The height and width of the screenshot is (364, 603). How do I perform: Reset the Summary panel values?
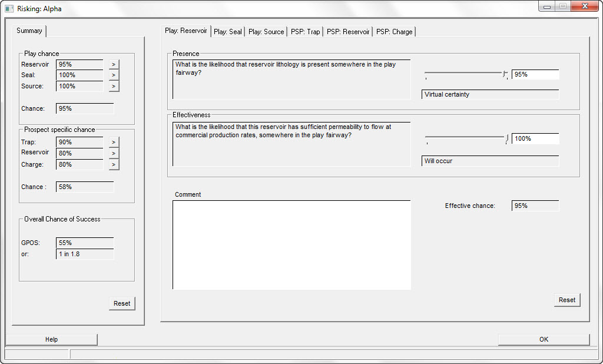click(122, 303)
